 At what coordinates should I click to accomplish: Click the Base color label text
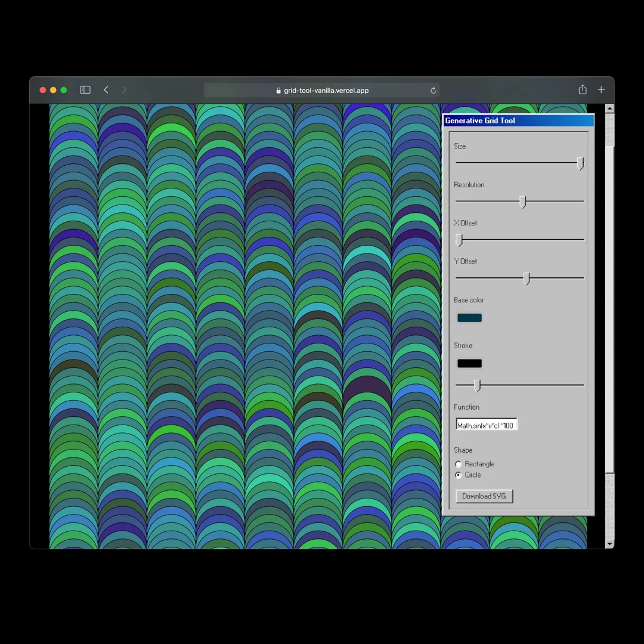469,300
